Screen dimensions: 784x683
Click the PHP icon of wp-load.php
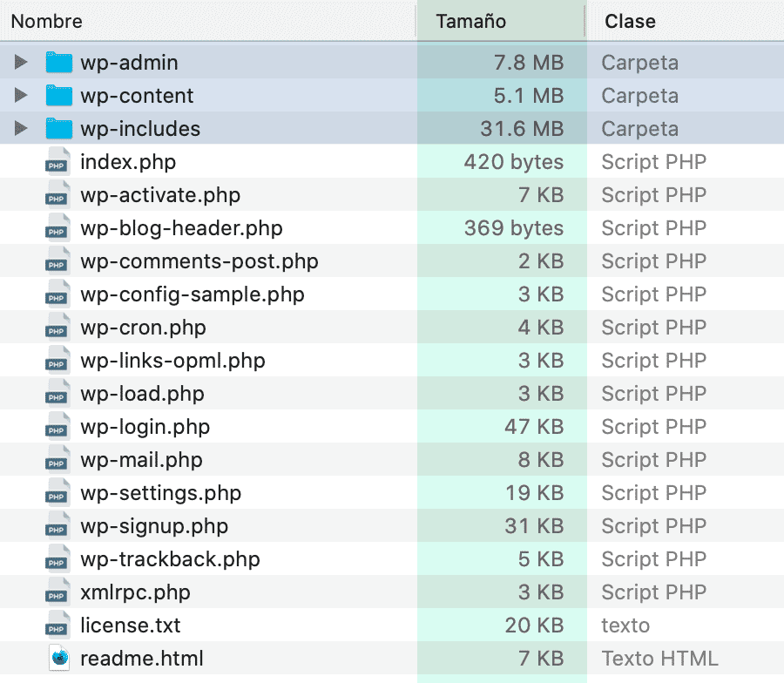coord(57,394)
